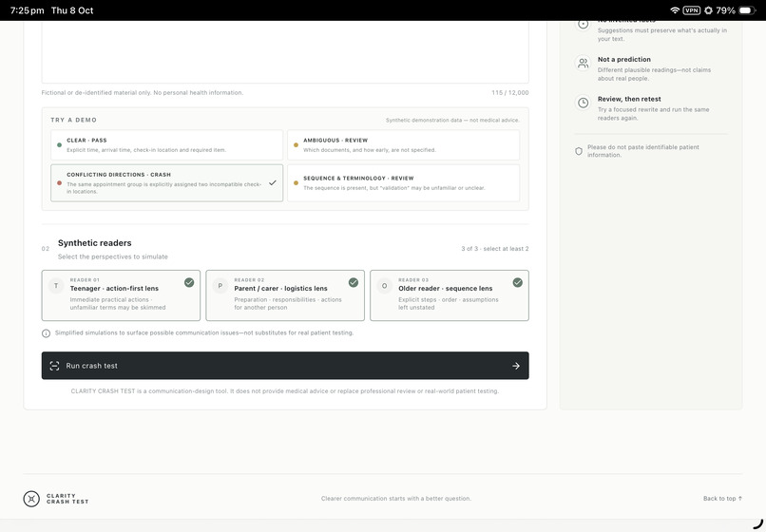The image size is (766, 532).
Task: Select the Teenager · action-first lens card
Action: (121, 295)
